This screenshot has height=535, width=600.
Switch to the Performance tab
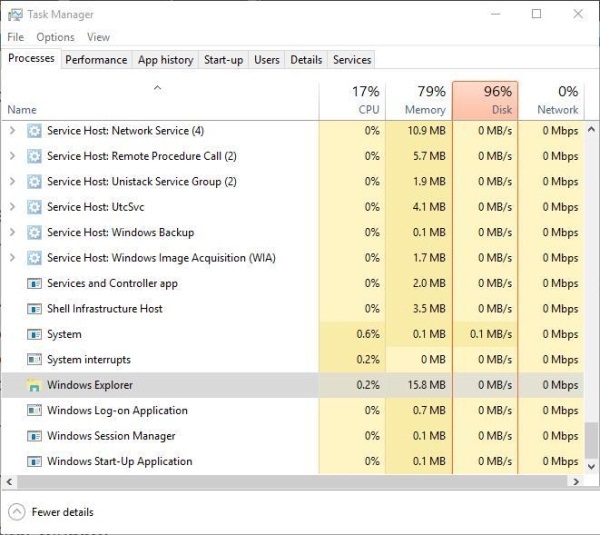[x=96, y=60]
